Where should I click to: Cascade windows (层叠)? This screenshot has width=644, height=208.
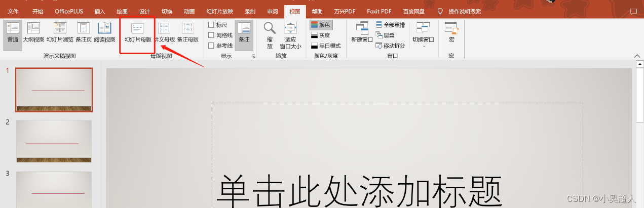[x=386, y=35]
